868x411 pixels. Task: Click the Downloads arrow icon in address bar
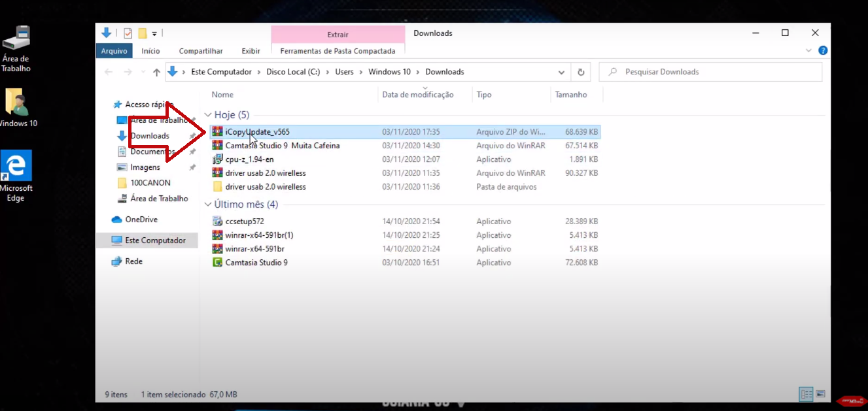click(x=173, y=72)
